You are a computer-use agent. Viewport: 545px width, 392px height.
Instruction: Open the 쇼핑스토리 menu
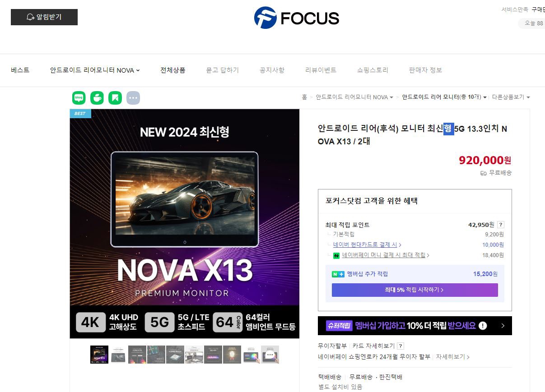tap(373, 70)
